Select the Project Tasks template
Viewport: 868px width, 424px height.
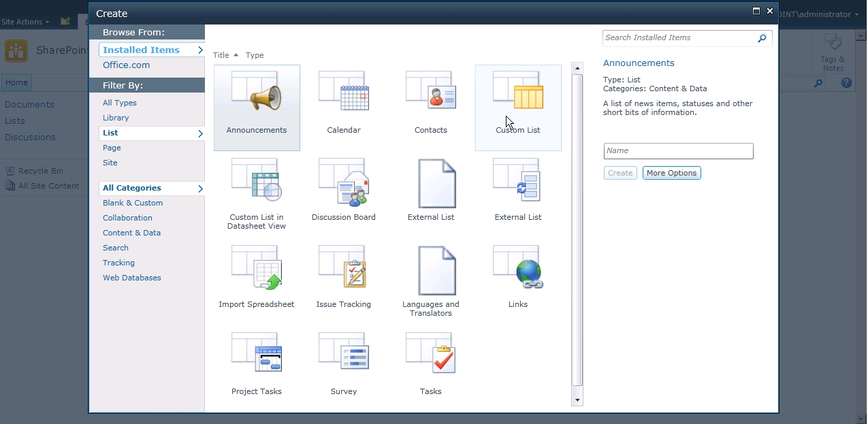point(257,369)
